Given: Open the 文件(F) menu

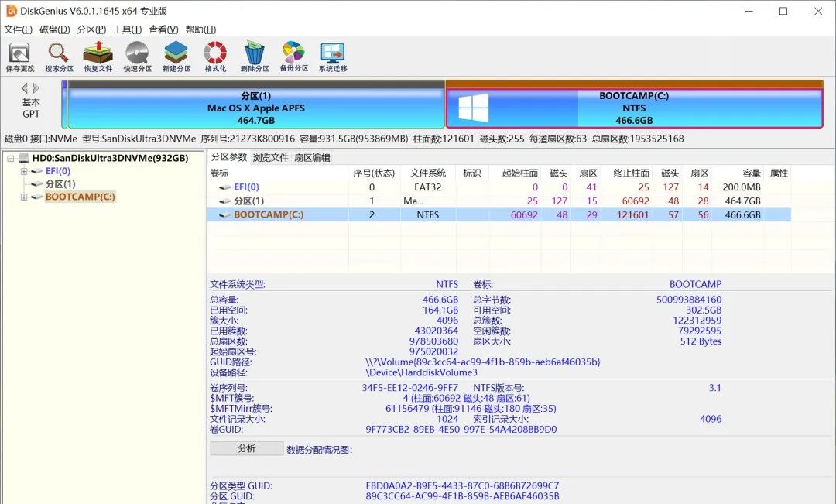Looking at the screenshot, I should [x=18, y=29].
